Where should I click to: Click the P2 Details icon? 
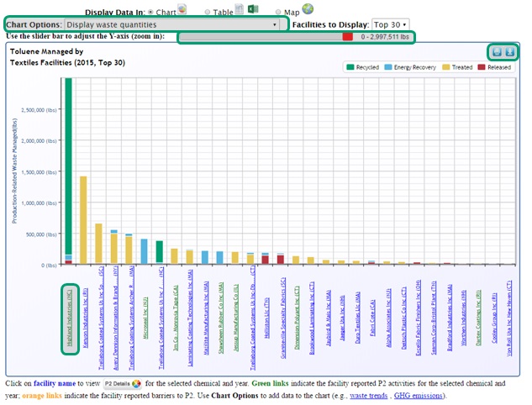coord(123,383)
